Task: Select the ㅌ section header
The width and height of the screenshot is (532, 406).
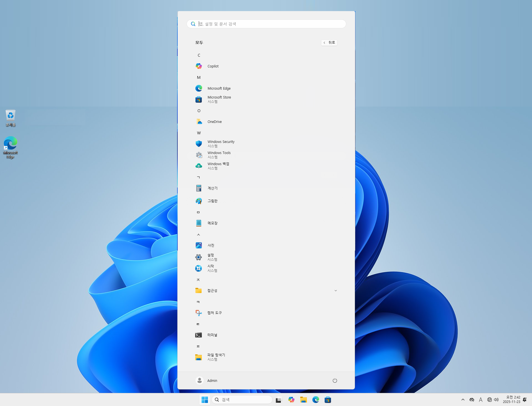Action: (x=198, y=324)
